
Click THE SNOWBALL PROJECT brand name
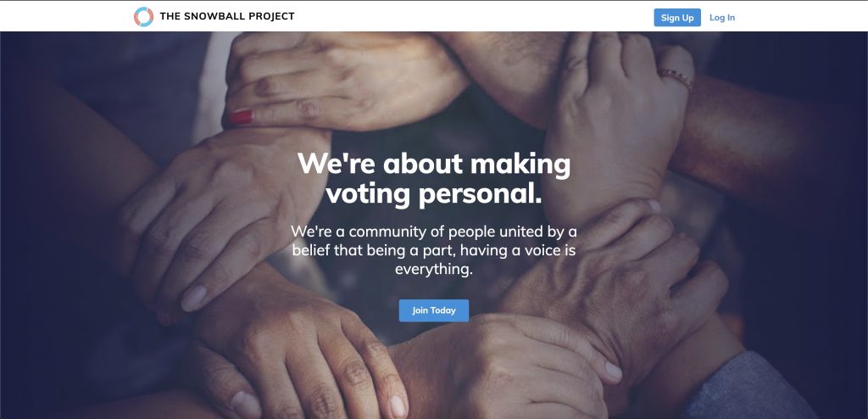tap(227, 17)
